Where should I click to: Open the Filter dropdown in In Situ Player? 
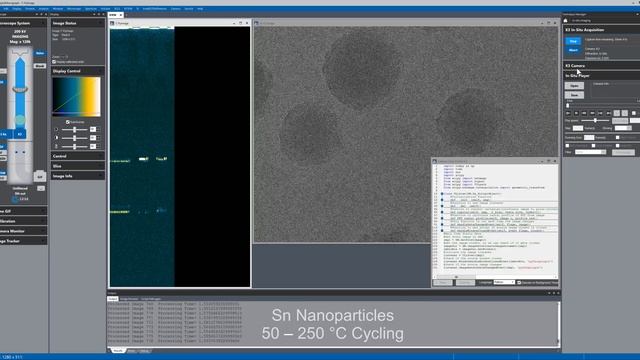tap(590, 152)
